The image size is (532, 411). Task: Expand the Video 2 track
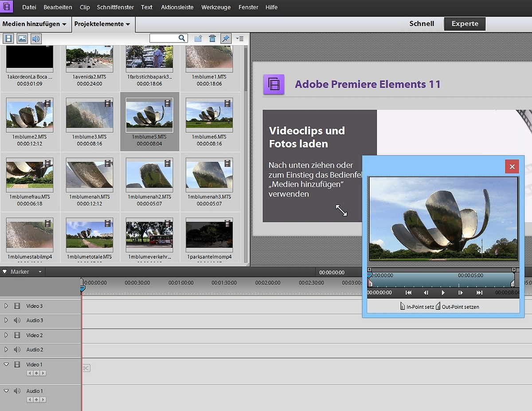coord(6,335)
